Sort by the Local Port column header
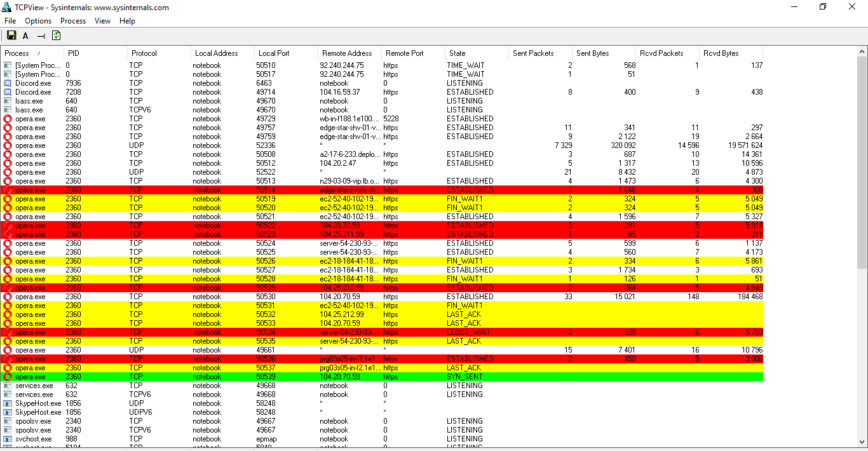 coord(286,53)
